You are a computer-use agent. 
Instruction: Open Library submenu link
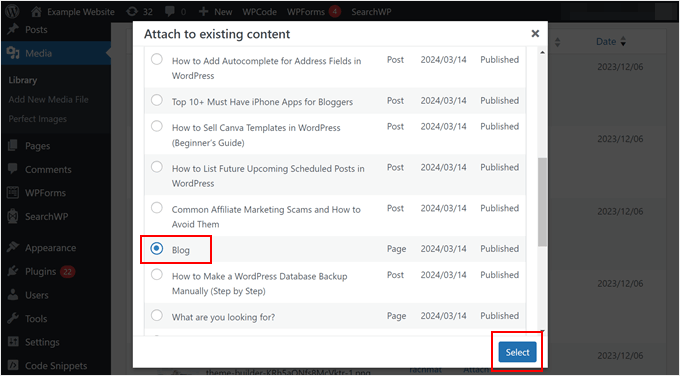coord(23,80)
